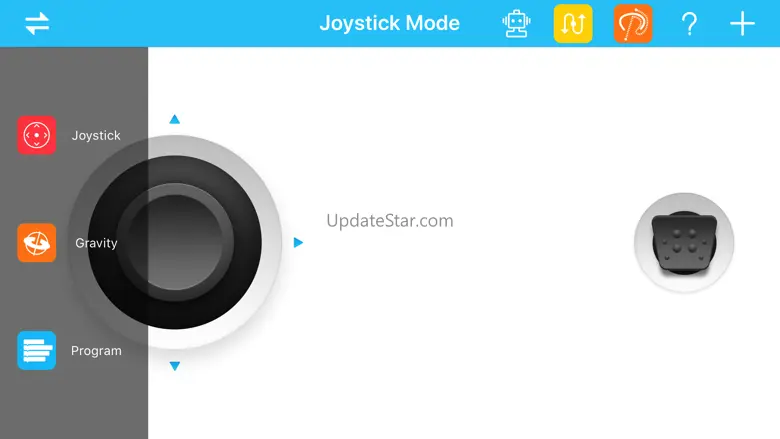Open help with the question mark
This screenshot has height=439, width=780.
689,24
